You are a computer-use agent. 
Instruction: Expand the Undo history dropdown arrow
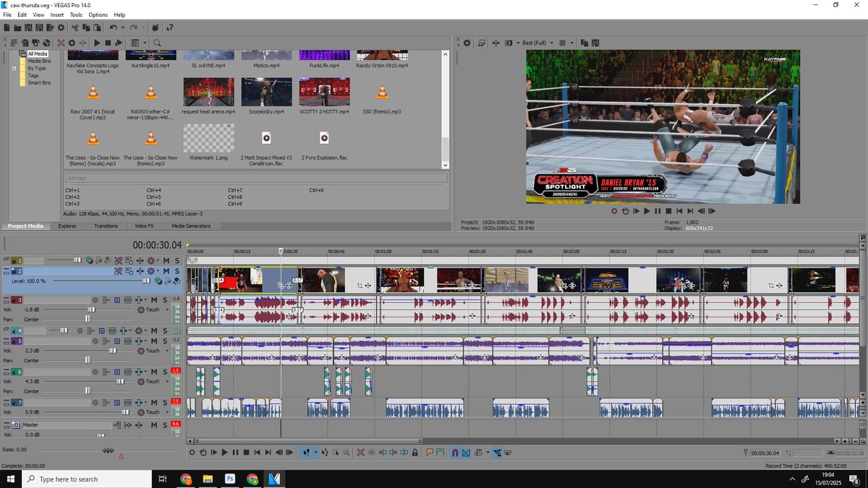[123, 27]
